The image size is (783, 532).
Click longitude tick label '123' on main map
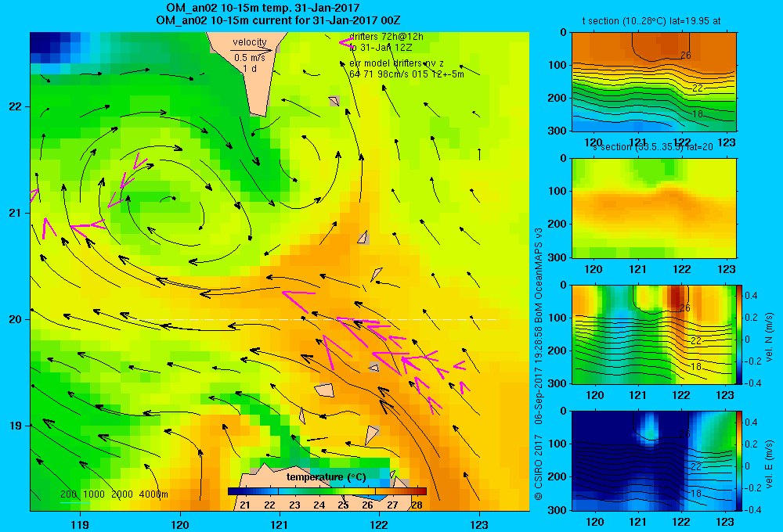pos(479,524)
